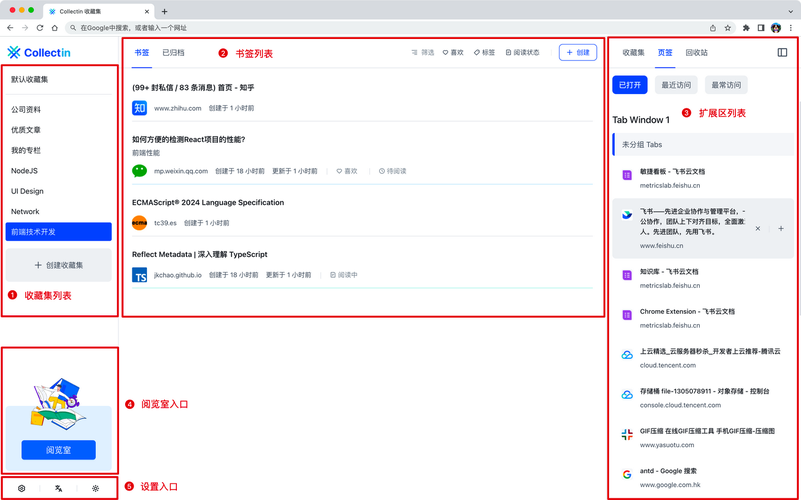Viewport: 801px width, 500px height.
Task: Open the 标签 tag filter
Action: (x=484, y=53)
